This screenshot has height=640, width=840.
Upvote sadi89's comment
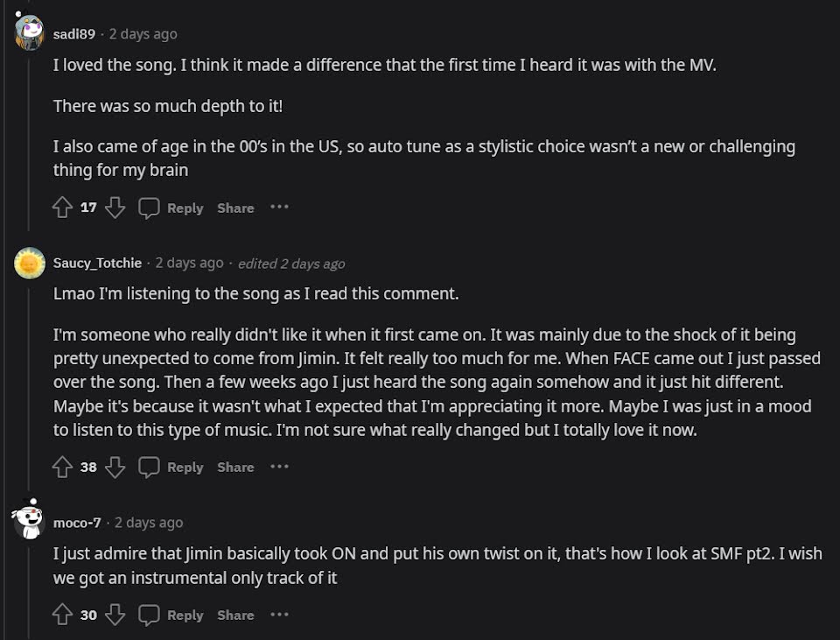click(62, 207)
